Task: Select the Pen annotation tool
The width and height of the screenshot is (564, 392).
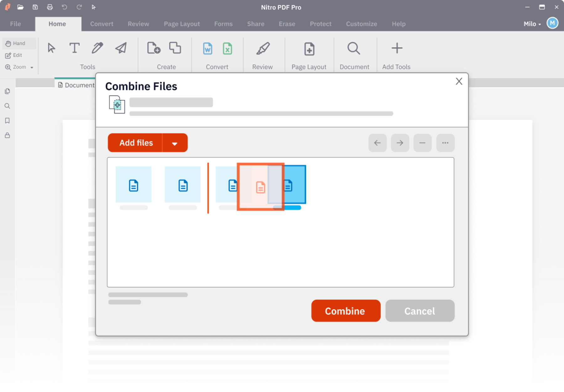Action: click(97, 48)
